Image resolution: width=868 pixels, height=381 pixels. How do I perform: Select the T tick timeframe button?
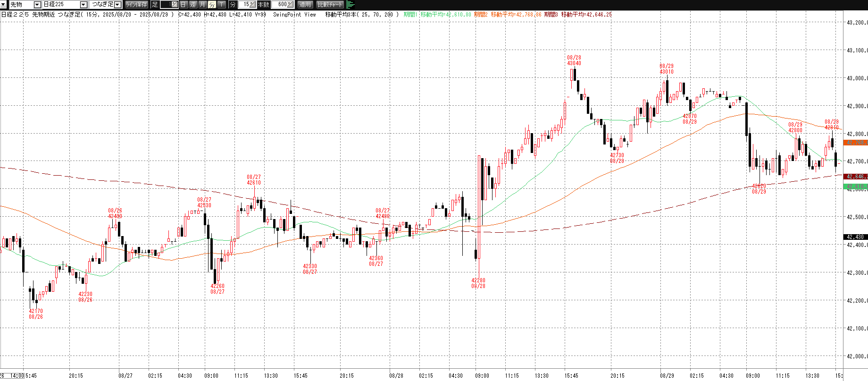[221, 4]
